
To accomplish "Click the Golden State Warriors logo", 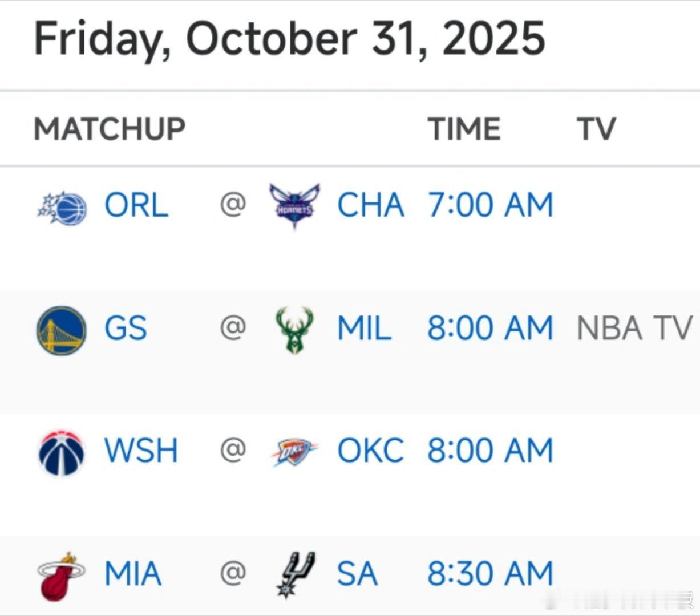I will [62, 330].
